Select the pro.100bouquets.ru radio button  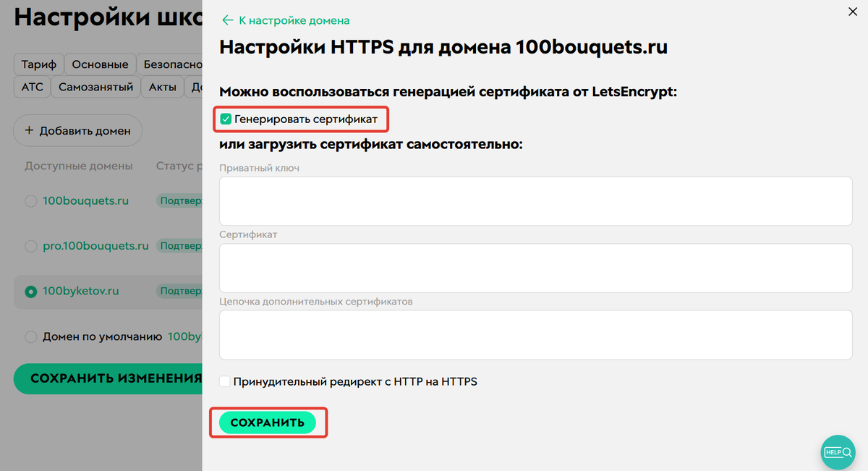(x=30, y=247)
